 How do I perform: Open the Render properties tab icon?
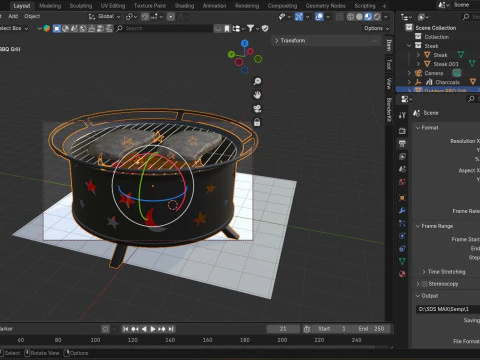click(402, 131)
